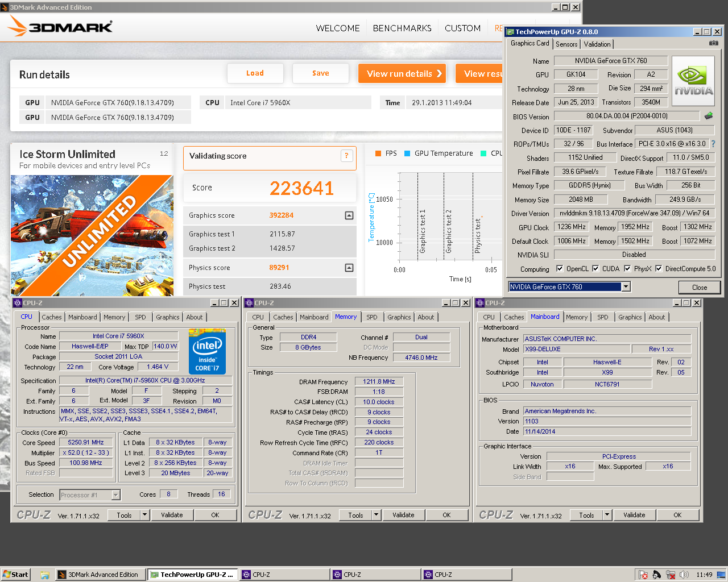The width and height of the screenshot is (728, 582).
Task: Open the WELCOME tab in 3DMark
Action: tap(338, 28)
